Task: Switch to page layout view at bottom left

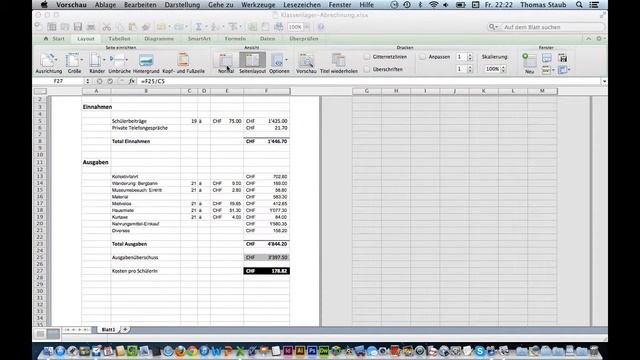Action: (53, 334)
